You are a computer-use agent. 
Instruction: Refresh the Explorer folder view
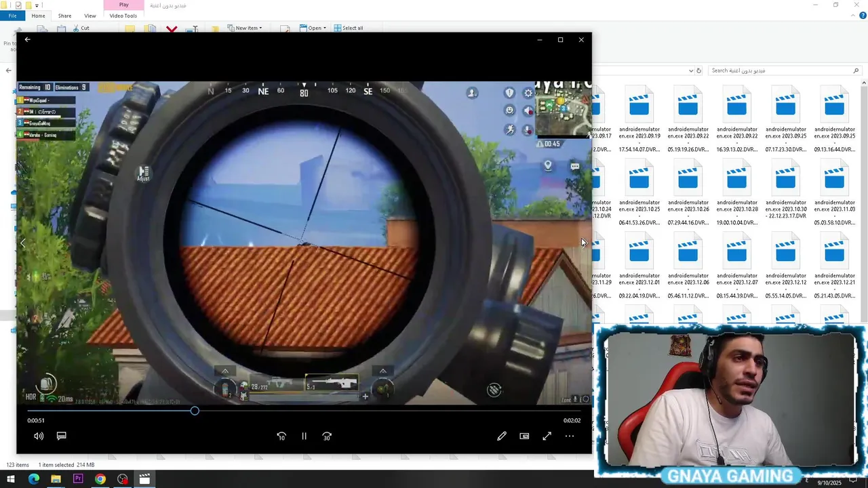(x=698, y=70)
